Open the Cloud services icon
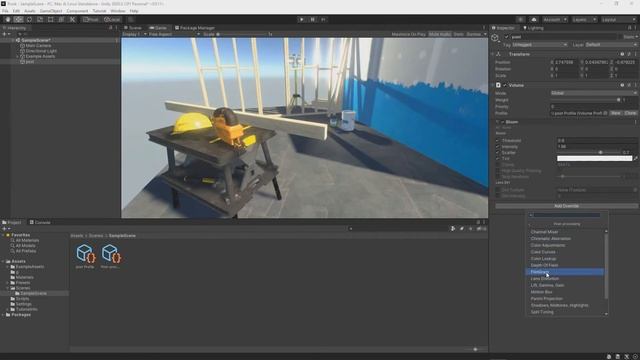The width and height of the screenshot is (640, 360). pos(534,19)
